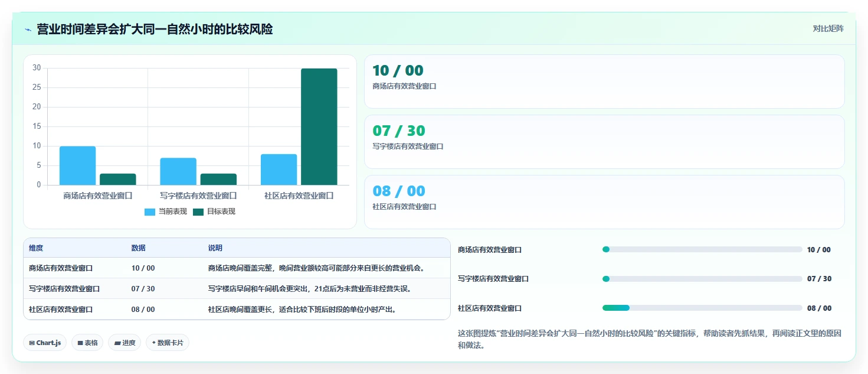Screen dimensions: 868x374
Task: Click the chart x-axis label 商场店有效营业窗口
Action: [x=98, y=196]
